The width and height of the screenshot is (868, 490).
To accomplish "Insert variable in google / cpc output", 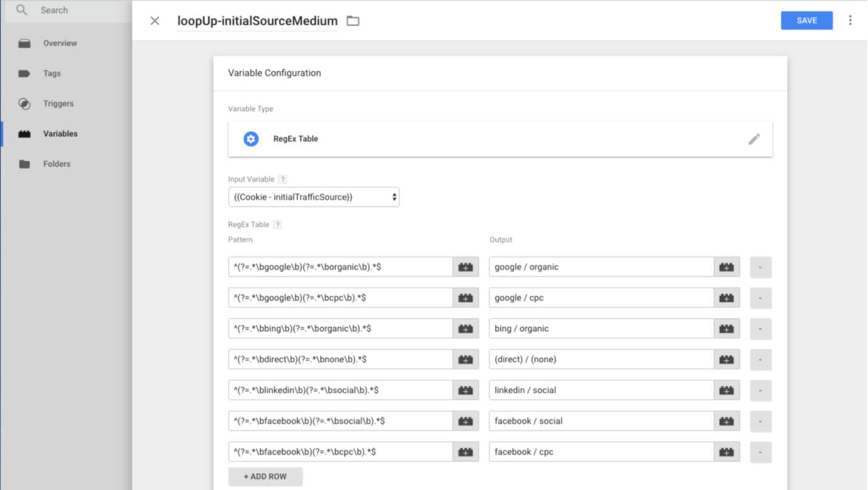I will (727, 298).
